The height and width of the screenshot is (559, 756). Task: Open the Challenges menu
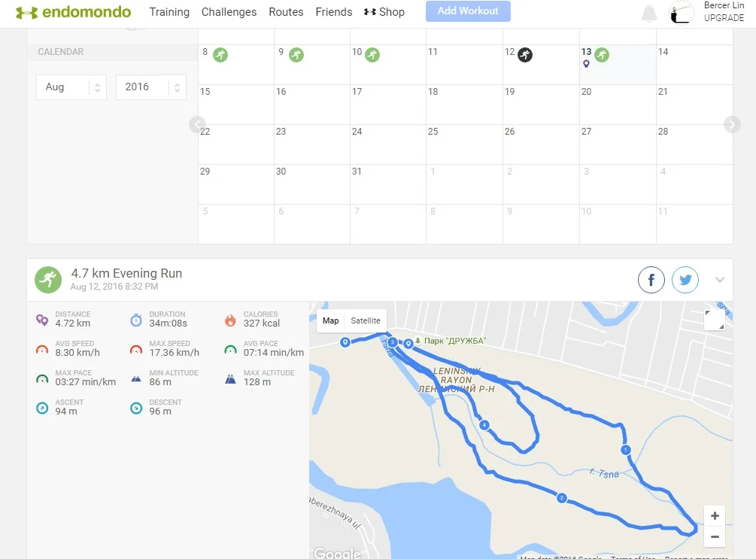pos(229,12)
